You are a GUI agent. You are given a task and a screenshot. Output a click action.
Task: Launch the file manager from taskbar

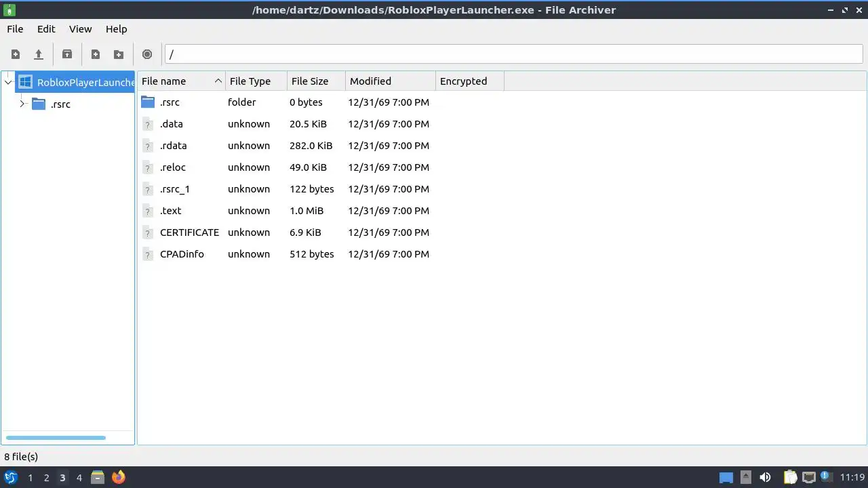pyautogui.click(x=98, y=477)
